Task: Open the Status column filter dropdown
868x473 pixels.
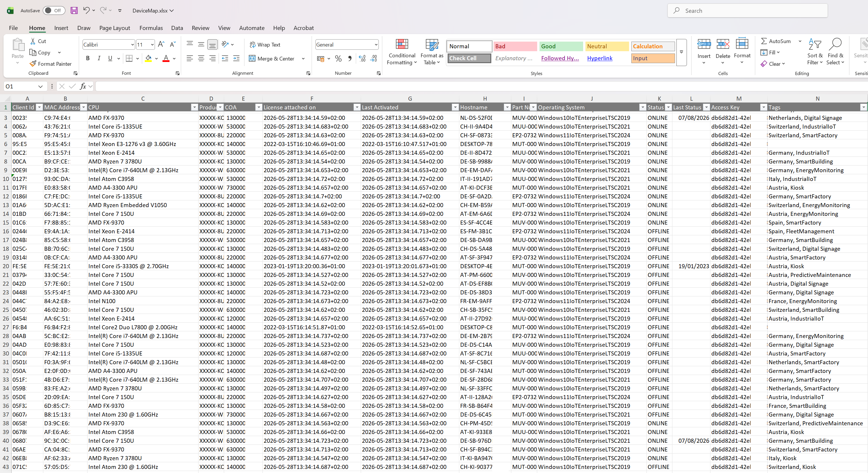Action: 668,108
